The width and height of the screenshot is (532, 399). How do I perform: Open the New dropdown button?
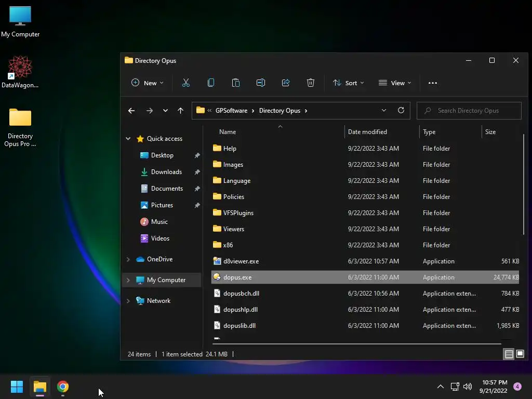pyautogui.click(x=148, y=83)
